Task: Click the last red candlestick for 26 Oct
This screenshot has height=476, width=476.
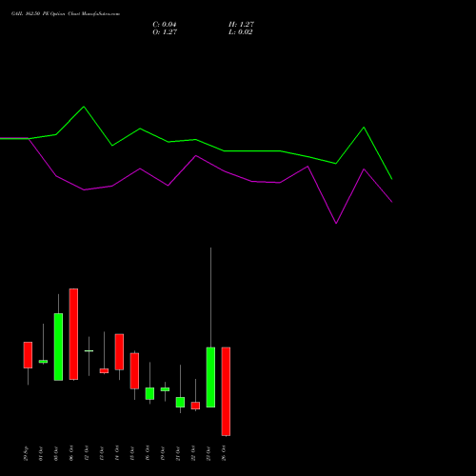Action: point(226,391)
